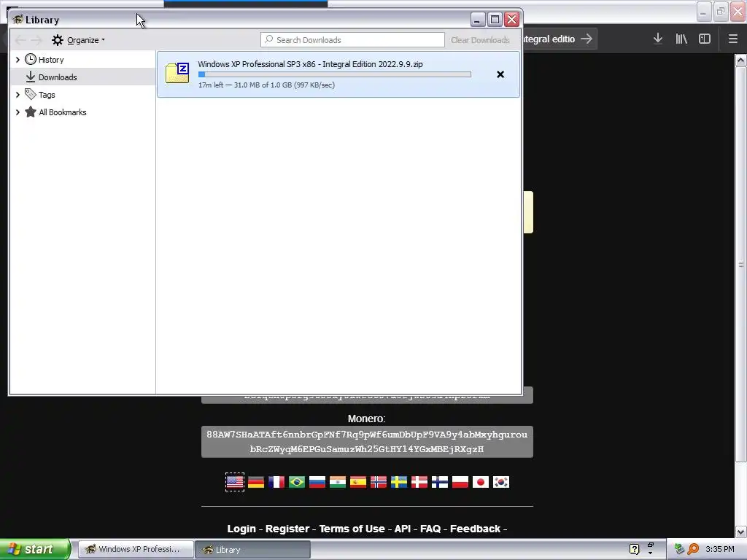Select the Finnish flag language
747x560 pixels.
[440, 482]
